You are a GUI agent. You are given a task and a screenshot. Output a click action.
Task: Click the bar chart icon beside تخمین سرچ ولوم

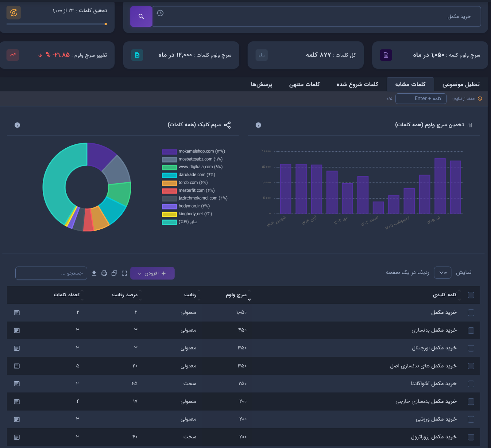(x=470, y=125)
